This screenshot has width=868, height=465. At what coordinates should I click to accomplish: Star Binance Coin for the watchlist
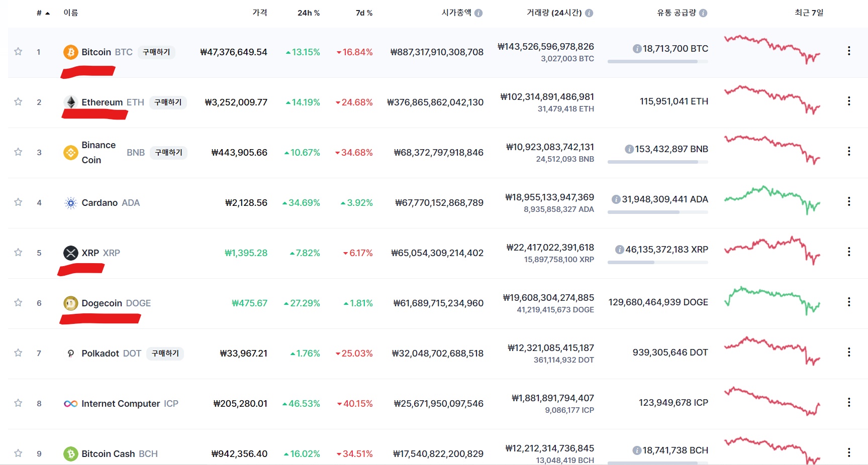(x=18, y=152)
